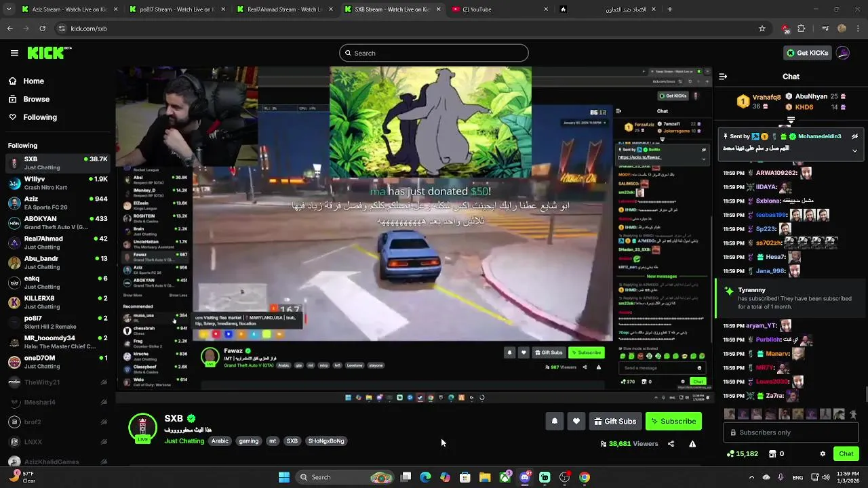Click the KICK logo
The image size is (868, 488).
coord(50,52)
